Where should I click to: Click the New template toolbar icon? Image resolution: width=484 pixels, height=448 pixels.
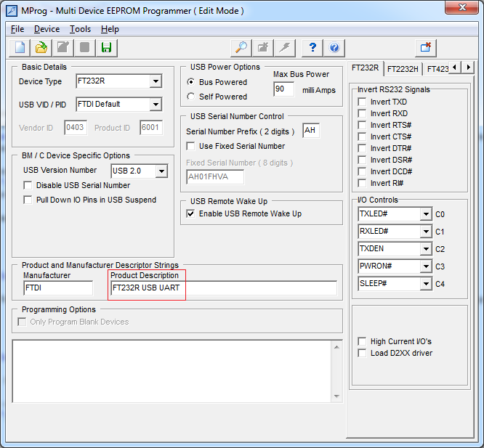click(x=20, y=47)
